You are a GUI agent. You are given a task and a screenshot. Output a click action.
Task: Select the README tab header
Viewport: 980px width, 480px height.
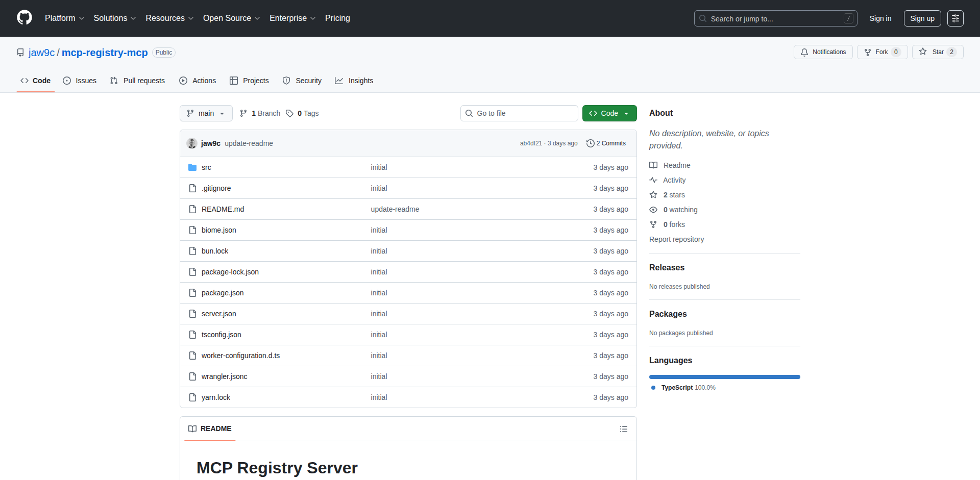click(x=210, y=429)
